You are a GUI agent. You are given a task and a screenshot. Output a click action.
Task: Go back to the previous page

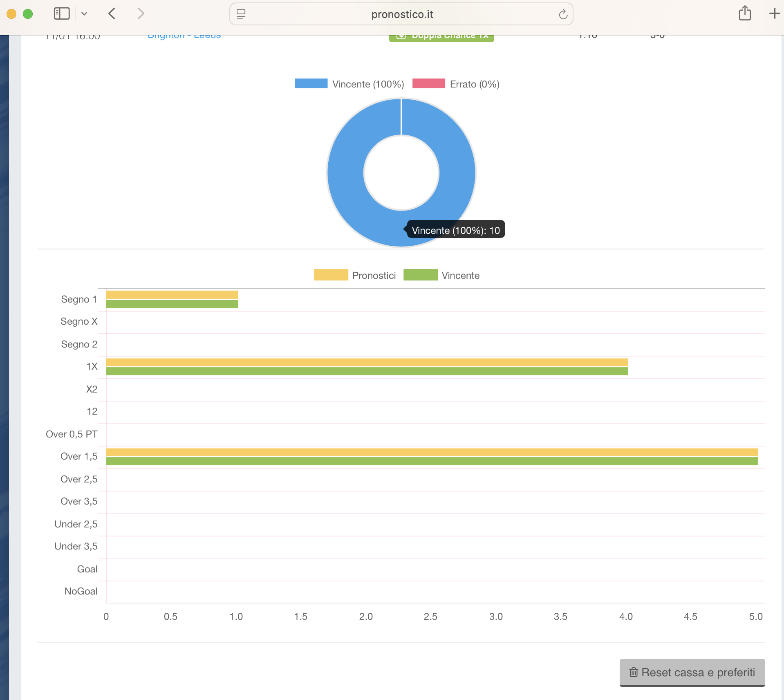112,13
